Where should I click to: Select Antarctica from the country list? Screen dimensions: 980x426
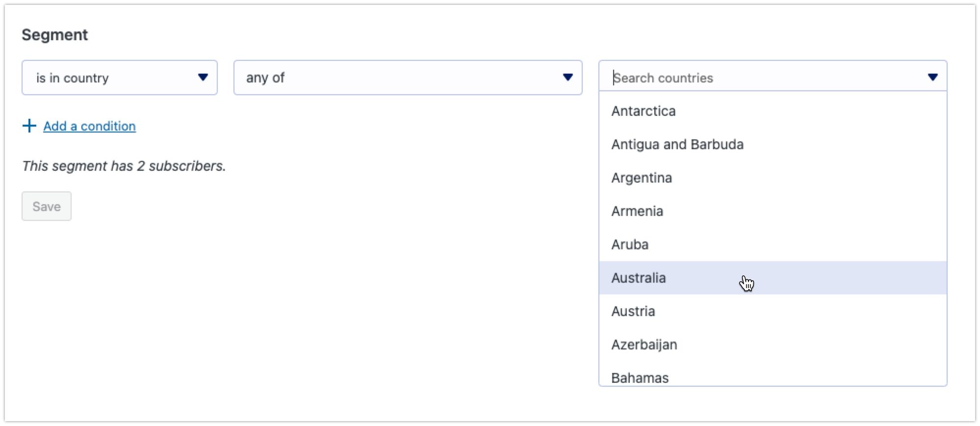pos(773,111)
